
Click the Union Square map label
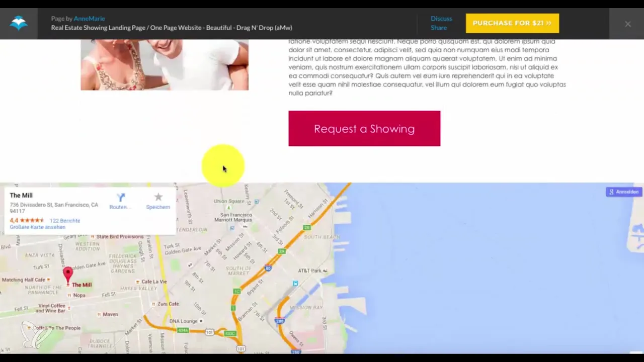pos(228,201)
